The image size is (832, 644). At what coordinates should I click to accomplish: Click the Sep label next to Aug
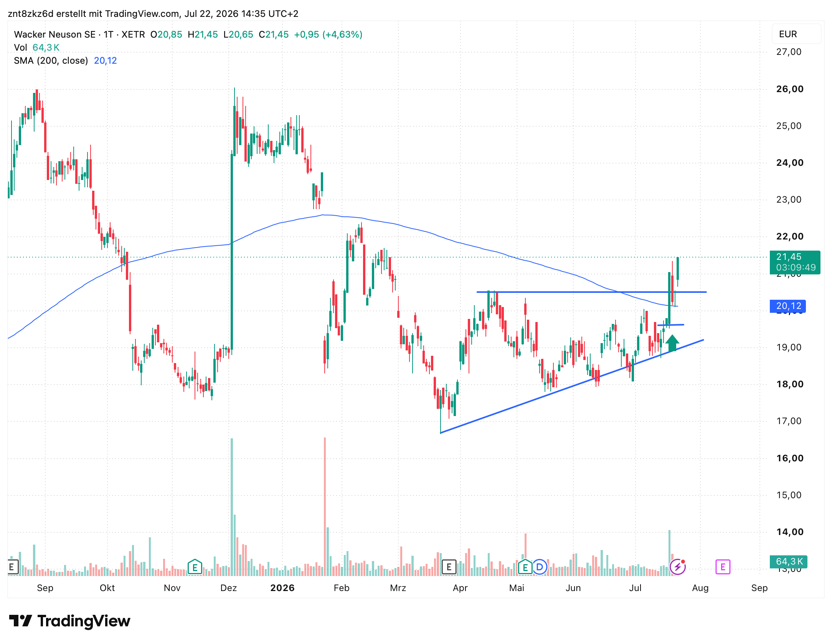click(759, 588)
